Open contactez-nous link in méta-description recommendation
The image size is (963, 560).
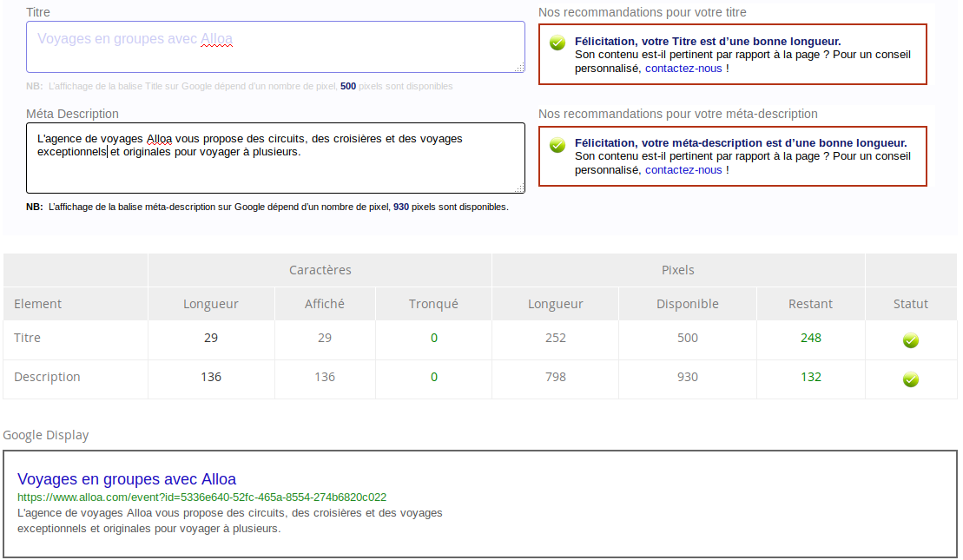pyautogui.click(x=683, y=170)
